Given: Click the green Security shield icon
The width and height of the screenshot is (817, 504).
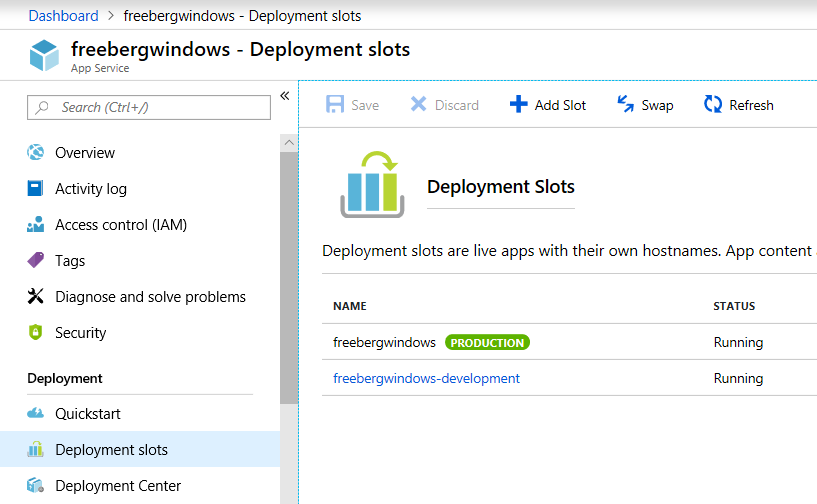Looking at the screenshot, I should (x=35, y=332).
